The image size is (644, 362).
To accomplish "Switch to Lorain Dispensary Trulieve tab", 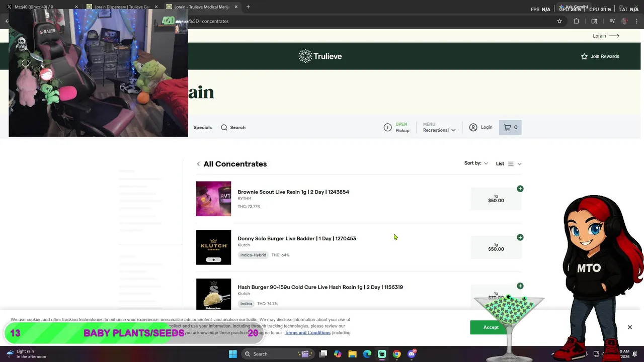I will (121, 7).
